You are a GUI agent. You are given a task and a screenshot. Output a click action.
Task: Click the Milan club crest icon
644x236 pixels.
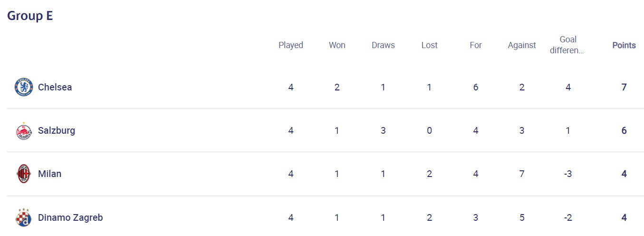[23, 174]
